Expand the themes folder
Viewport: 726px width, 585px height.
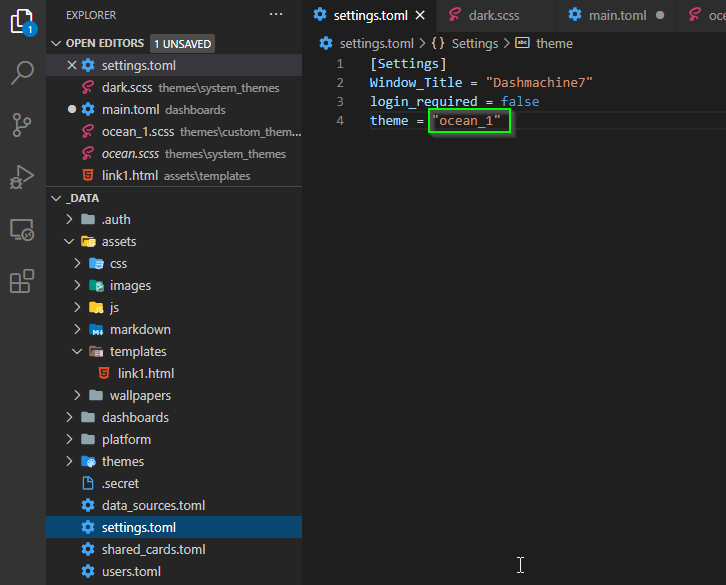(x=69, y=461)
